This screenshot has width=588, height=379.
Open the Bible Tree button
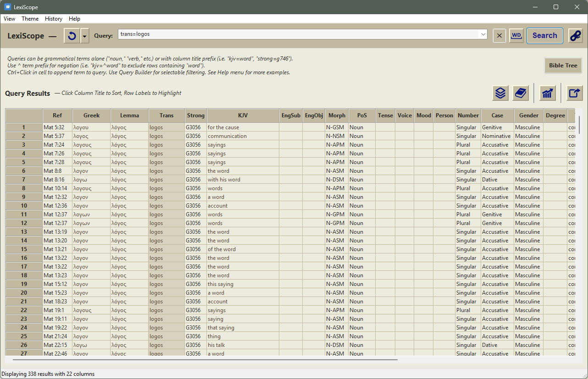tap(563, 66)
